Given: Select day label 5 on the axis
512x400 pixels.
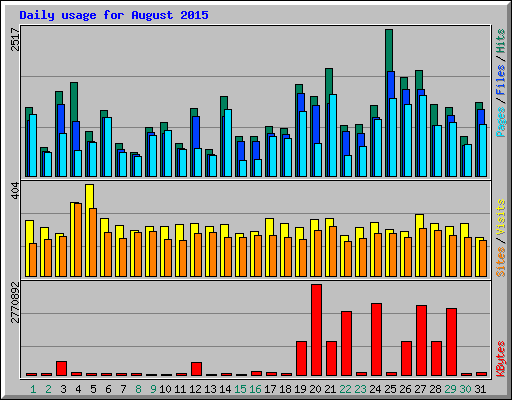Looking at the screenshot, I should click(93, 389).
